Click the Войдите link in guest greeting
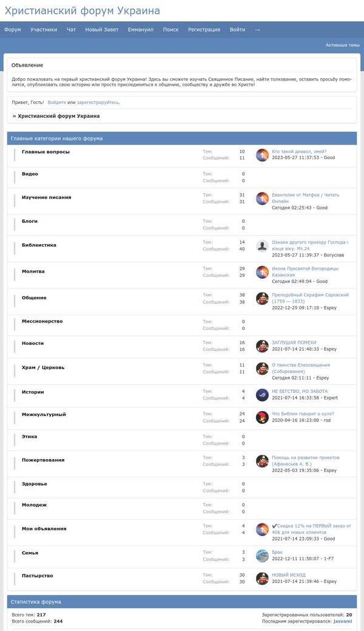The width and height of the screenshot is (364, 631). pyautogui.click(x=56, y=103)
